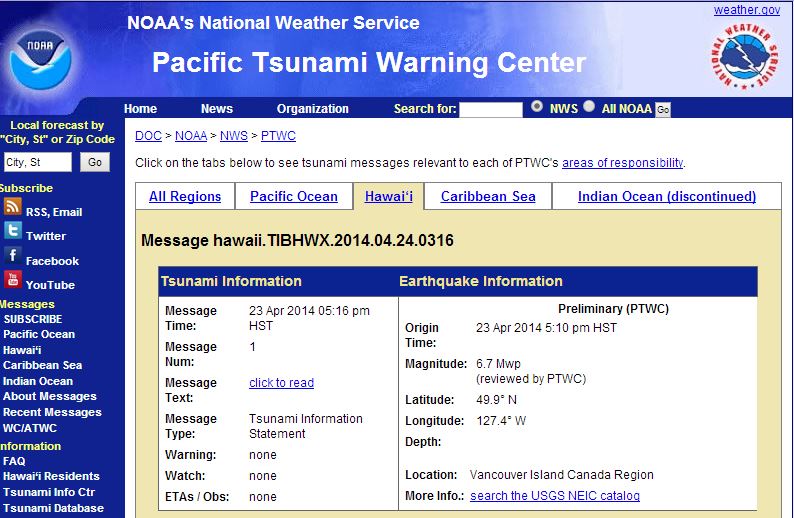The image size is (794, 518).
Task: Click the Twitter icon in sidebar
Action: 13,231
